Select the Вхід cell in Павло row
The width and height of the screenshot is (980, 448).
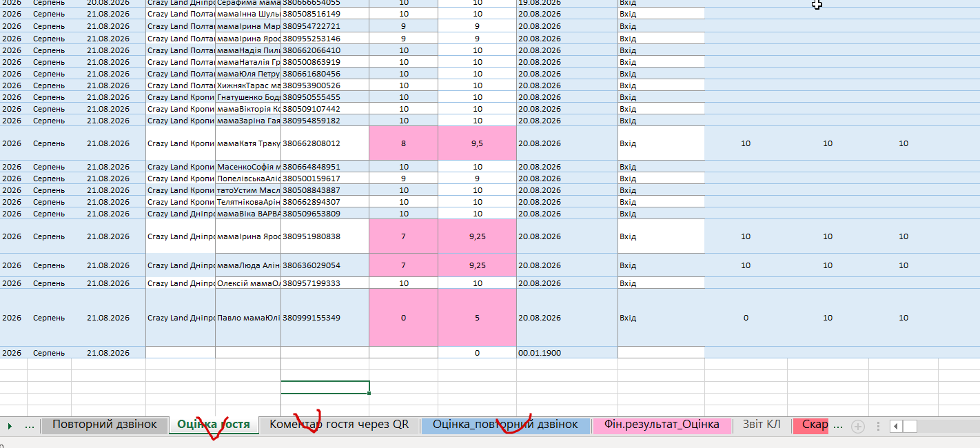(661, 318)
